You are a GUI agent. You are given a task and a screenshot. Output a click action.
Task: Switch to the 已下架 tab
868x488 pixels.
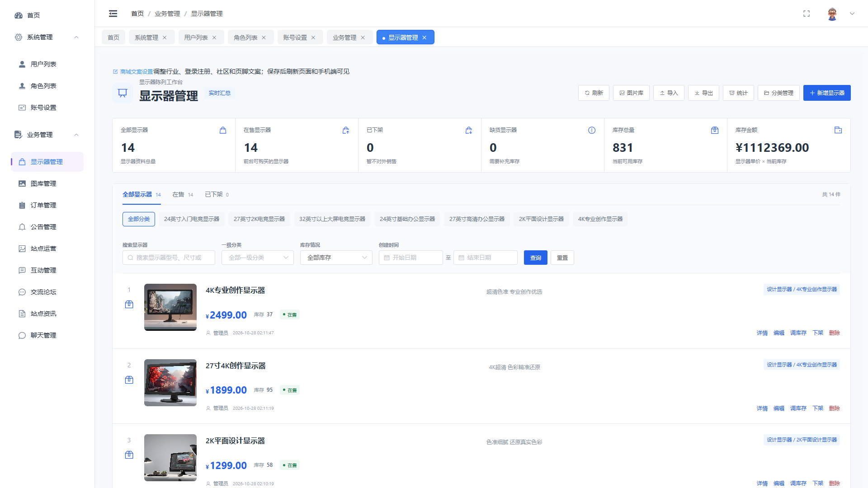tap(217, 195)
